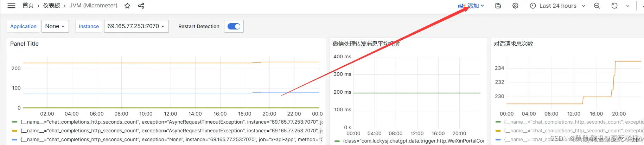Open the 对话请求总次数 panel header
644x145 pixels.
(x=514, y=44)
